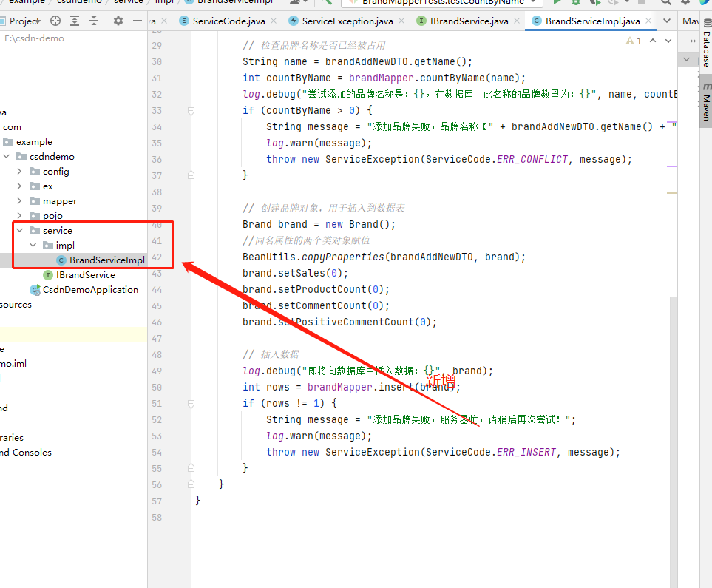Select the example package in the tree
Image resolution: width=712 pixels, height=588 pixels.
[x=34, y=142]
